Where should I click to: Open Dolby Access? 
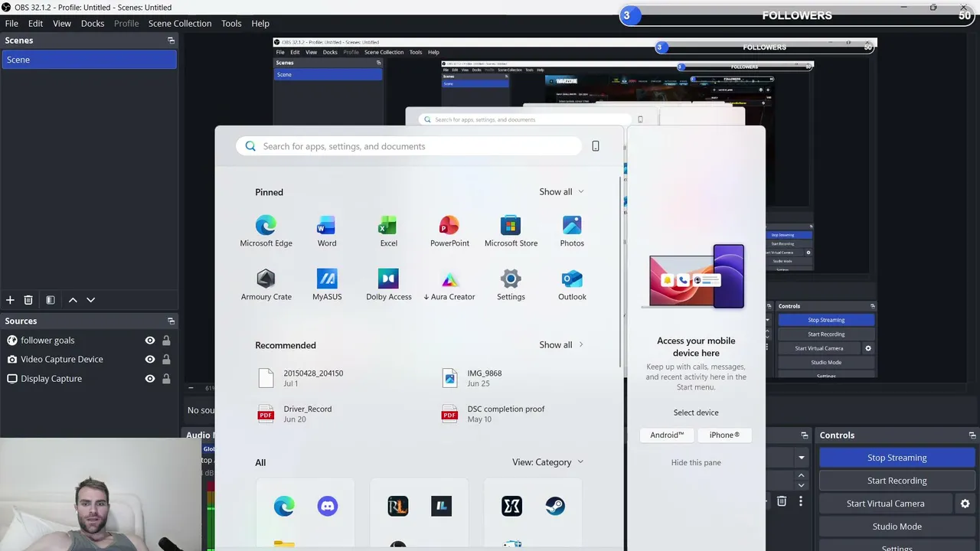pyautogui.click(x=388, y=285)
